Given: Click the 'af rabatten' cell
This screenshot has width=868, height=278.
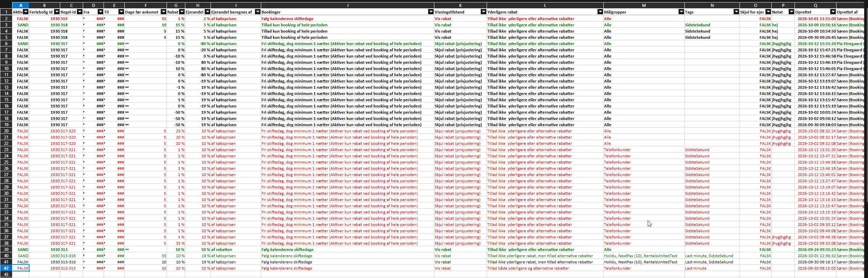Looking at the screenshot, I should pos(236,250).
